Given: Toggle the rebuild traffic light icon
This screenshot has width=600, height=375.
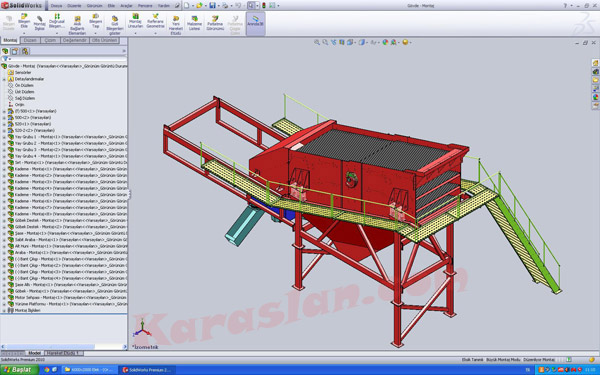Looking at the screenshot, I should [264, 5].
